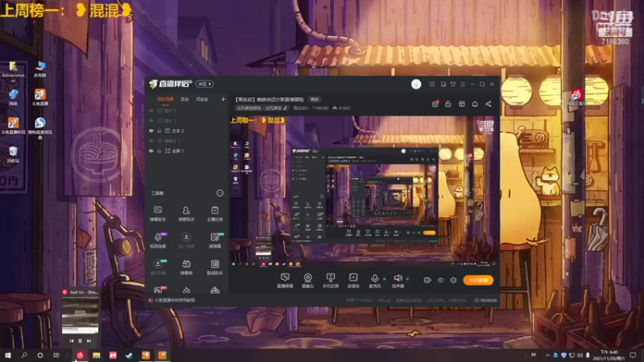Open the NetEase Music taskbar icon
This screenshot has height=362, width=644.
click(80, 355)
